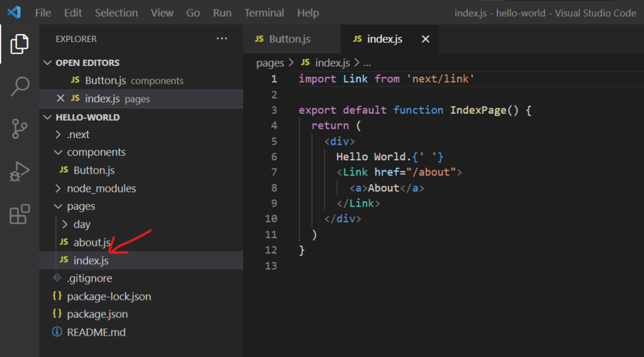644x357 pixels.
Task: Open the Help menu
Action: click(x=308, y=13)
